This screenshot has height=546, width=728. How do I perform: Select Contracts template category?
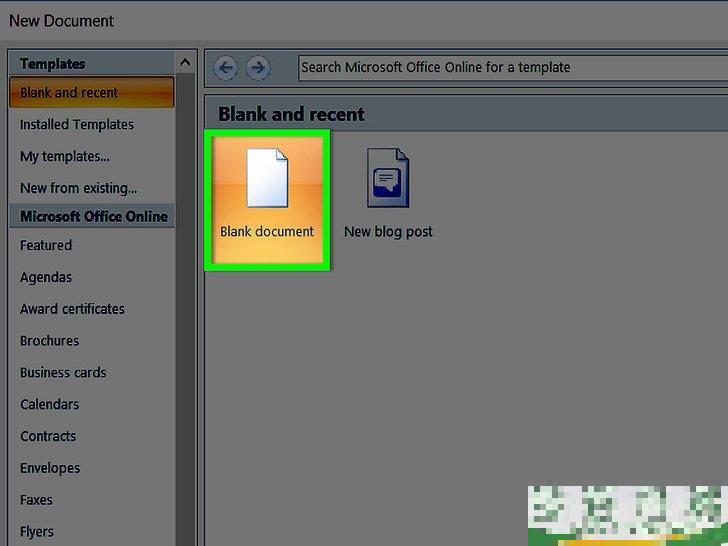click(x=48, y=437)
